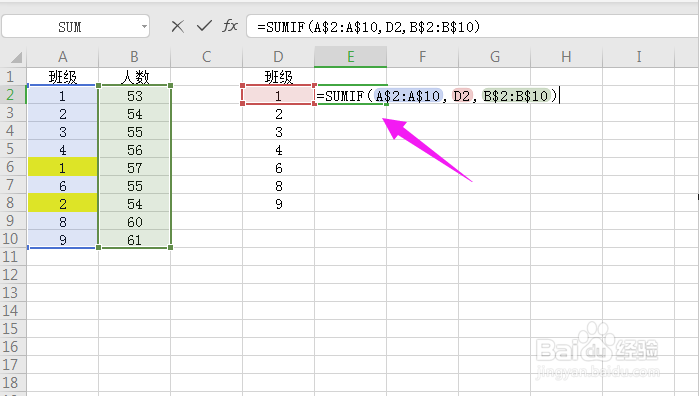Click cell D6 containing 6
This screenshot has width=699, height=396.
[x=278, y=167]
